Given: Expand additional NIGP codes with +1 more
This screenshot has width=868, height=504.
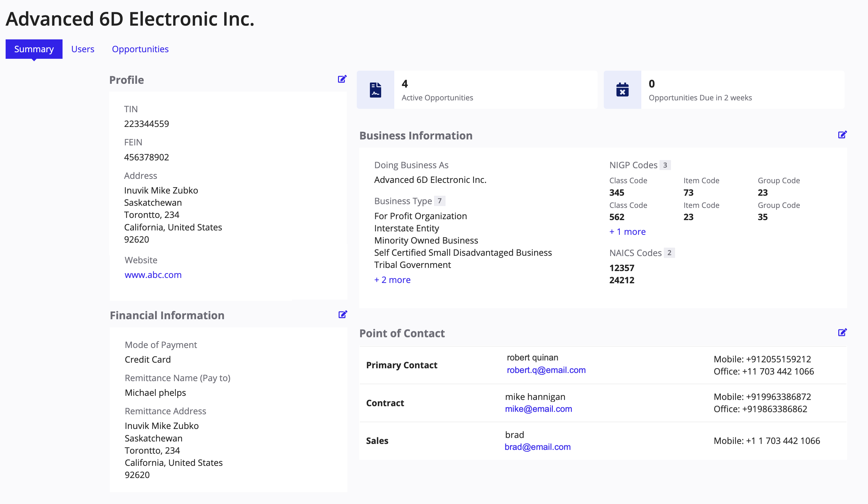Looking at the screenshot, I should tap(628, 231).
